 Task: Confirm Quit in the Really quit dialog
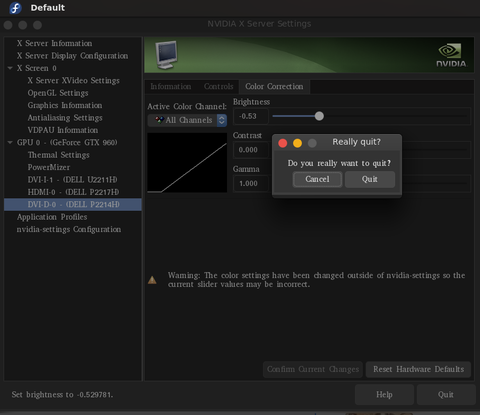click(x=370, y=179)
